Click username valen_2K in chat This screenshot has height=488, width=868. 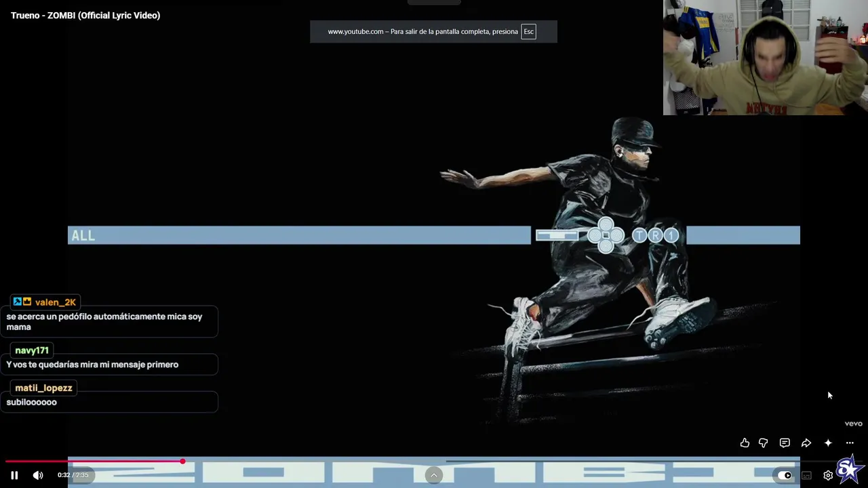(56, 302)
